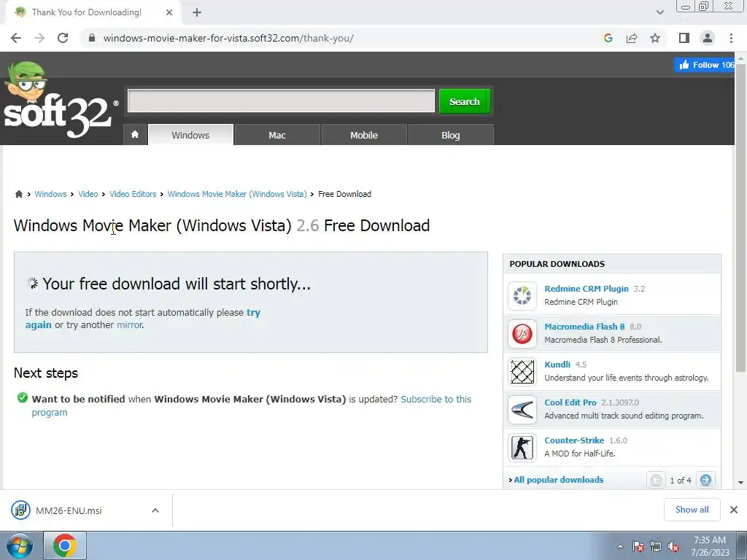
Task: Click the browser address bar URL
Action: tap(228, 38)
